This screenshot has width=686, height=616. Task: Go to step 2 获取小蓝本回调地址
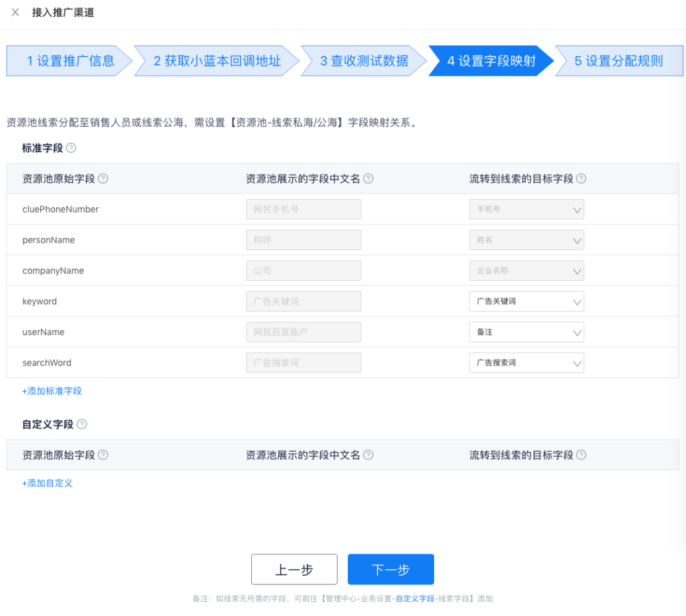(x=216, y=61)
